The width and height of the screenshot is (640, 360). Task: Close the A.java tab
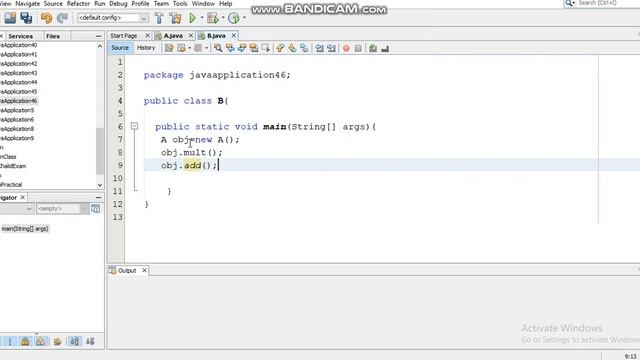click(191, 36)
